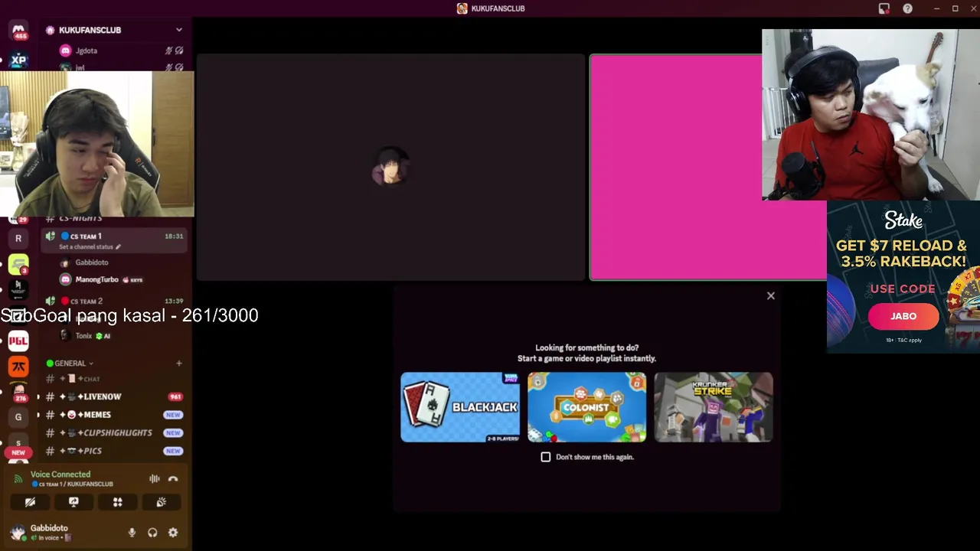The image size is (980, 551).
Task: Expand threads arrow beside LIVENOW channel
Action: pyautogui.click(x=38, y=396)
